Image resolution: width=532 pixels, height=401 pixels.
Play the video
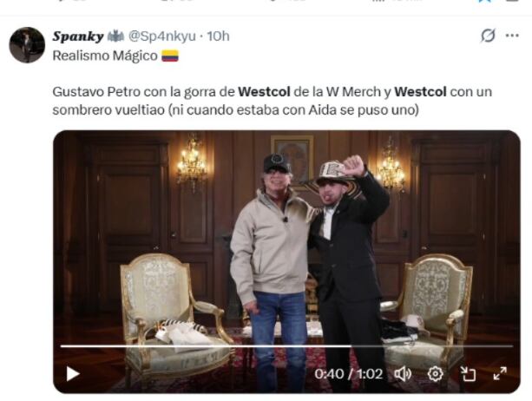coord(73,374)
